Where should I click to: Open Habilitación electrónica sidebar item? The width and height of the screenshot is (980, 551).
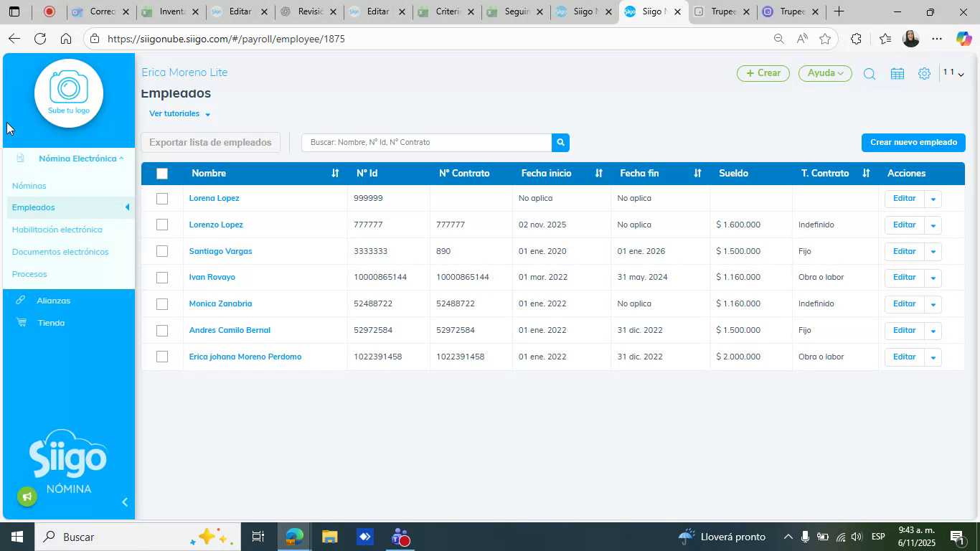[x=57, y=230]
